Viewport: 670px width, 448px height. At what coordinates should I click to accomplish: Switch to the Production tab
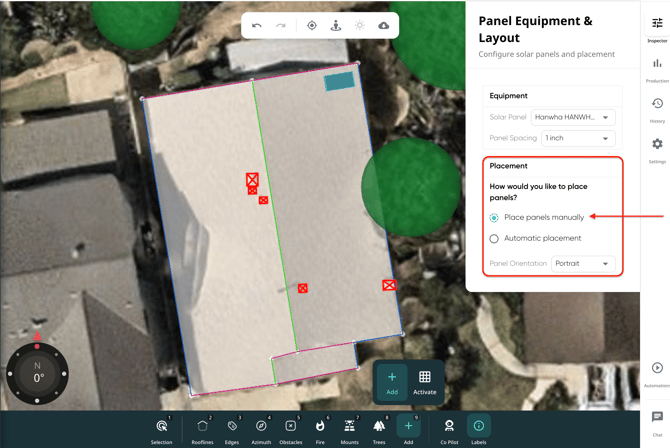coord(657,69)
